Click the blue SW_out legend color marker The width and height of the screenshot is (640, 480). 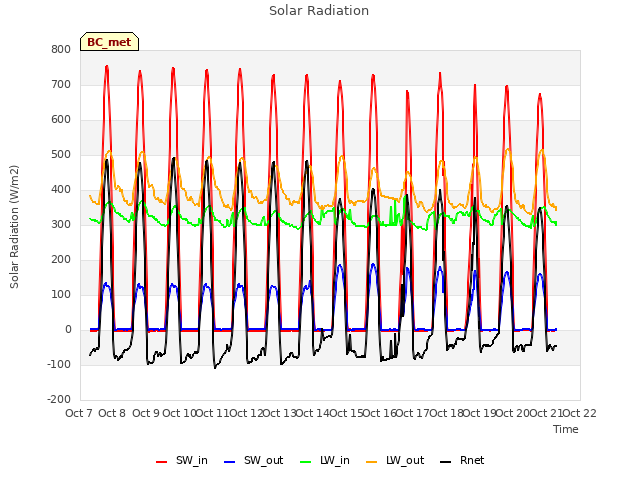pos(230,462)
